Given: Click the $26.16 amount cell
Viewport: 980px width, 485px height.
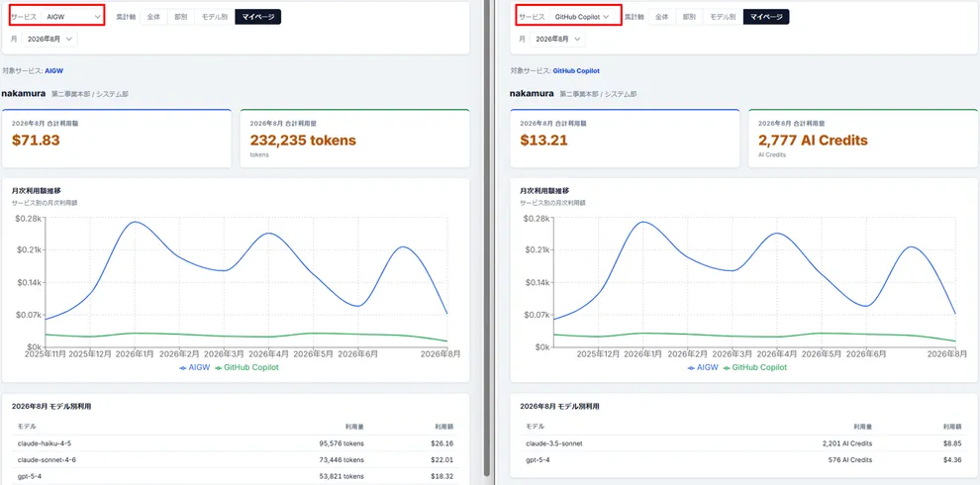Looking at the screenshot, I should pyautogui.click(x=441, y=443).
